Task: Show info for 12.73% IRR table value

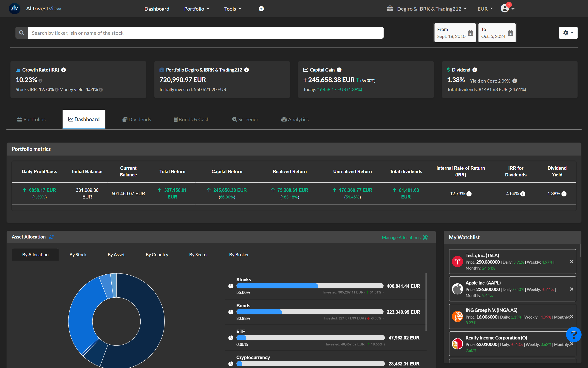Action: [x=469, y=194]
